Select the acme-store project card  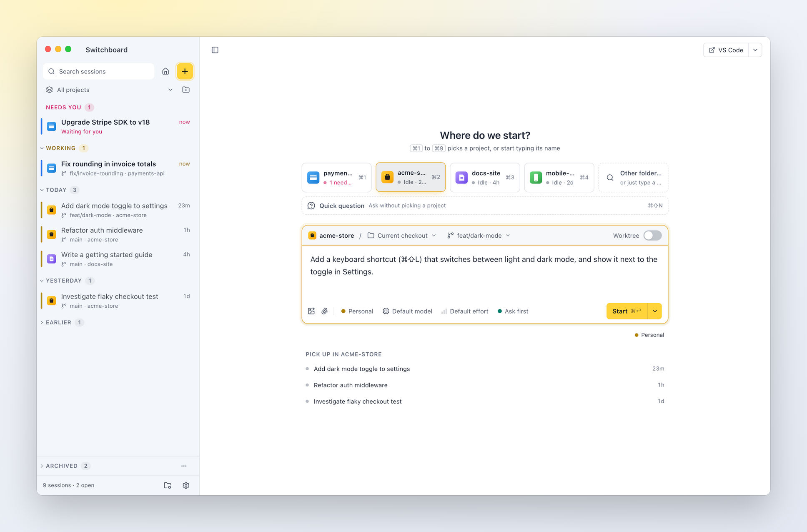pos(411,177)
